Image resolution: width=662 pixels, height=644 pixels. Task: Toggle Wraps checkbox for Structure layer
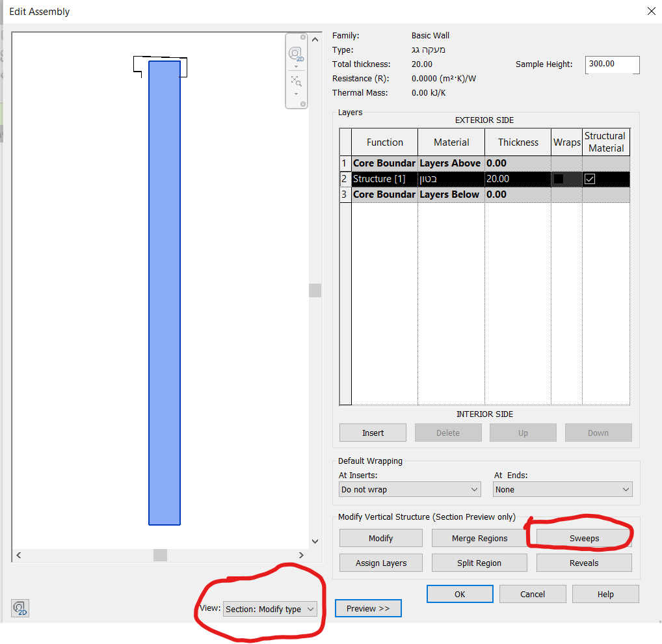tap(558, 179)
